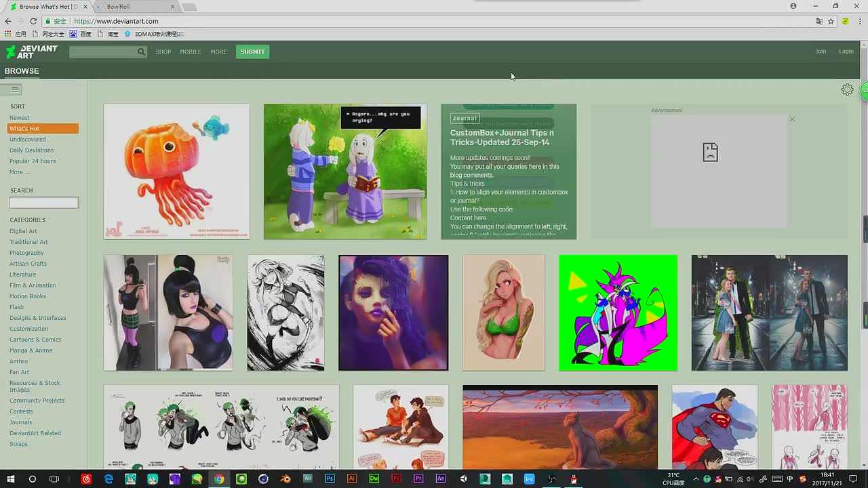The width and height of the screenshot is (868, 488).
Task: Open the 3DMAX bookmark
Action: (x=155, y=34)
